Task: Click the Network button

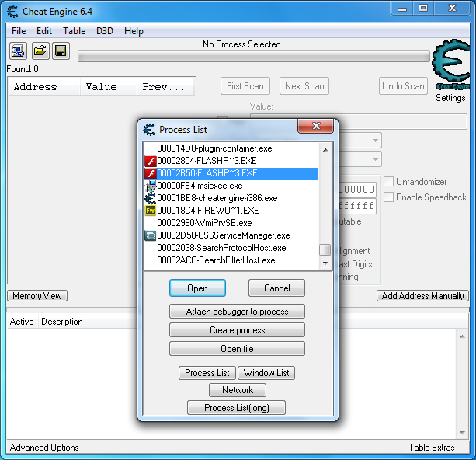Action: tap(238, 390)
